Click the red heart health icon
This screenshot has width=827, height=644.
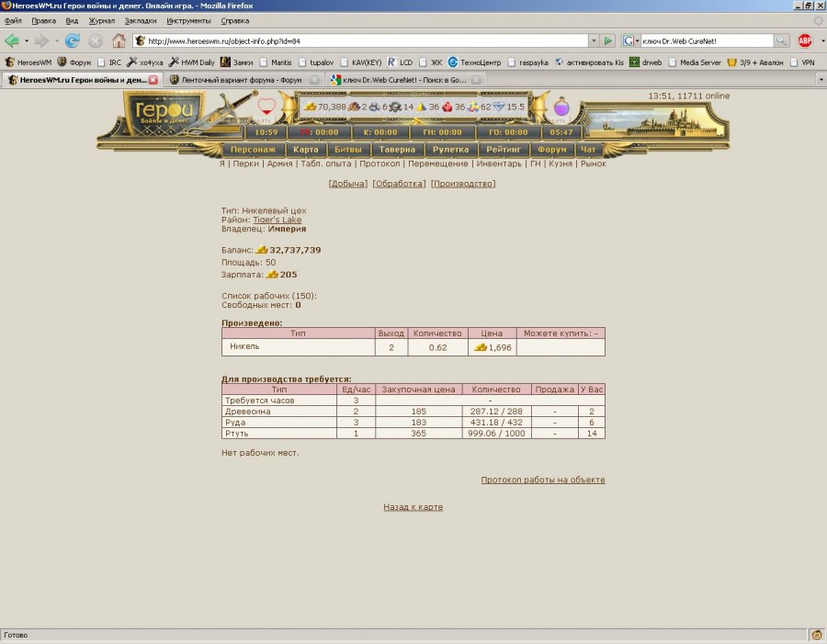click(x=266, y=107)
